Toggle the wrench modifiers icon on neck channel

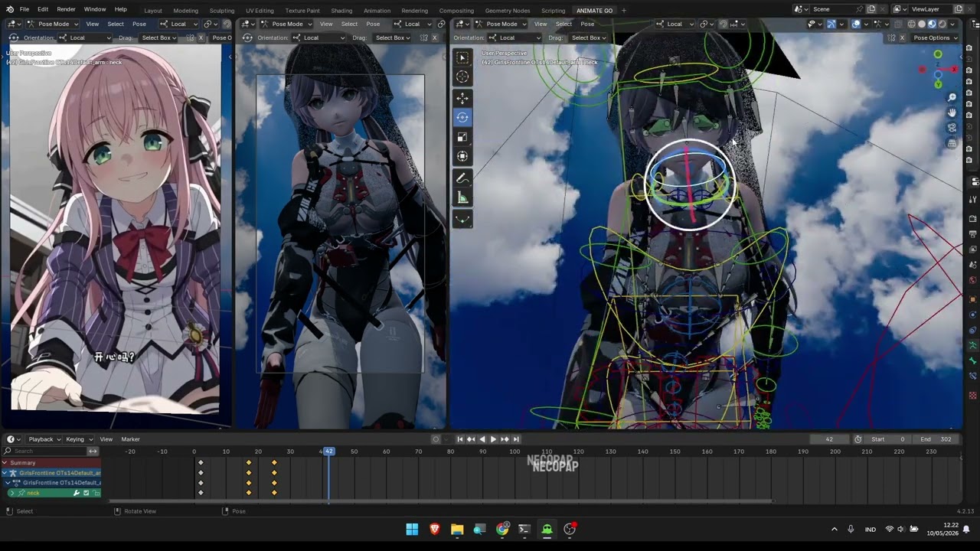coord(77,493)
